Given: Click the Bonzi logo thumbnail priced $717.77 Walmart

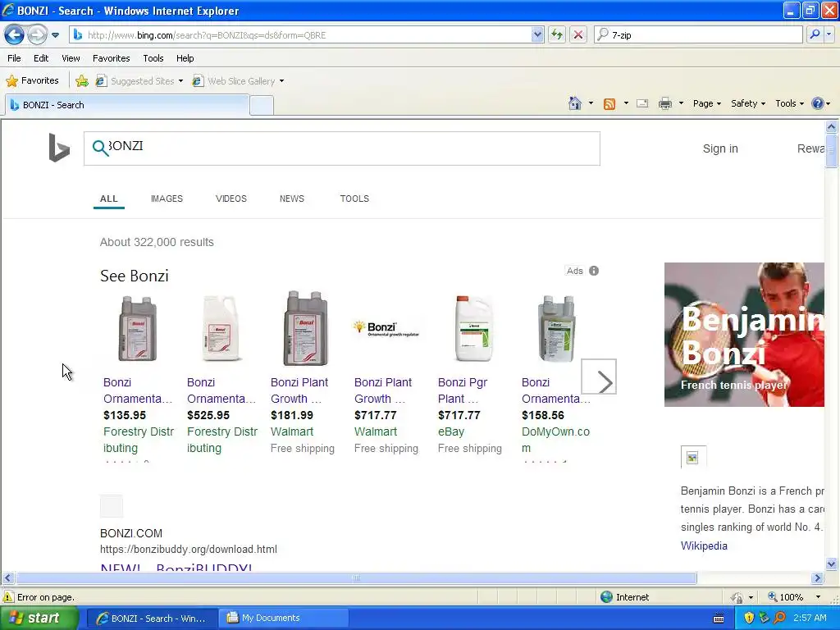Looking at the screenshot, I should coord(386,328).
